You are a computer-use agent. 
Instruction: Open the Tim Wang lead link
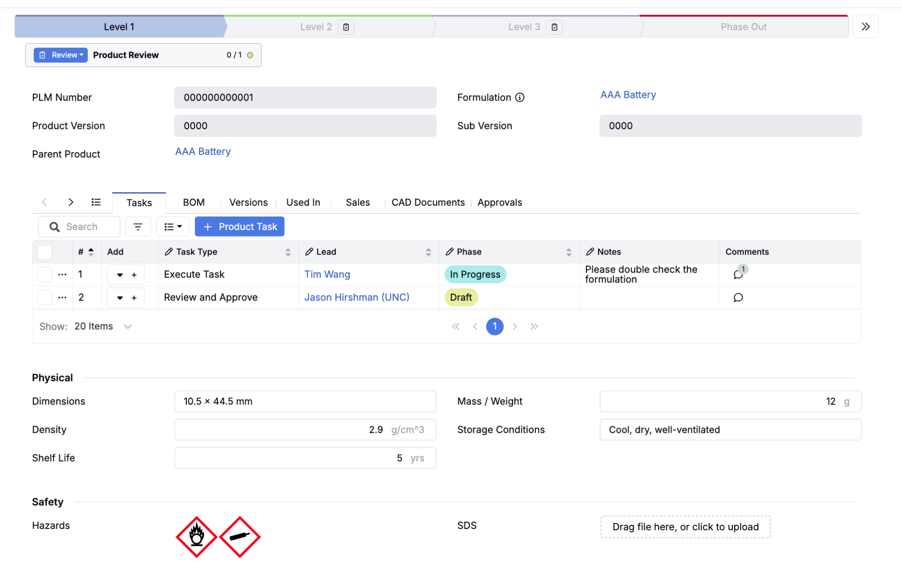(327, 274)
